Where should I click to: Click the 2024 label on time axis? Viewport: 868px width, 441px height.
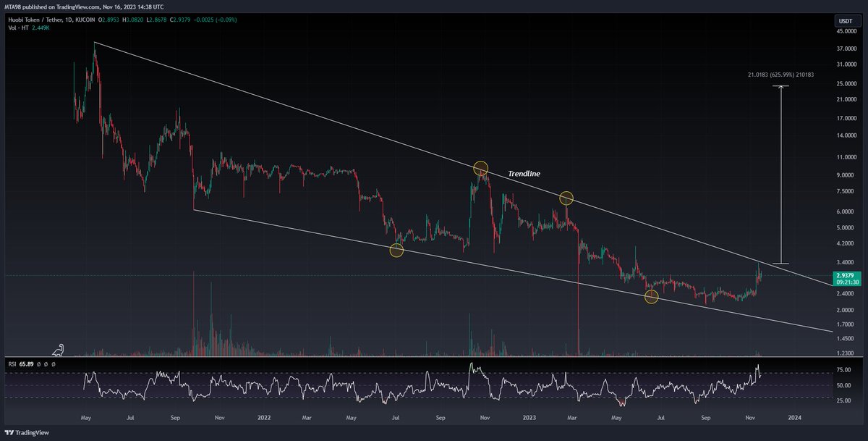click(x=794, y=418)
